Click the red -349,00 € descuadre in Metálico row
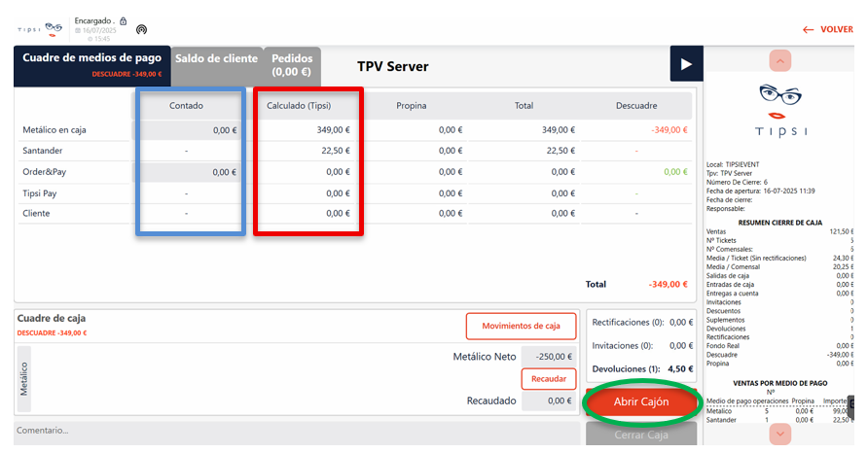The image size is (868, 453). pyautogui.click(x=669, y=130)
